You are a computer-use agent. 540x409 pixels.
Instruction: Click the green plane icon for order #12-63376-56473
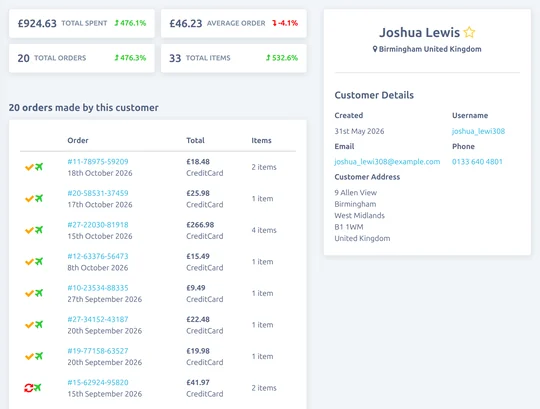click(x=39, y=262)
